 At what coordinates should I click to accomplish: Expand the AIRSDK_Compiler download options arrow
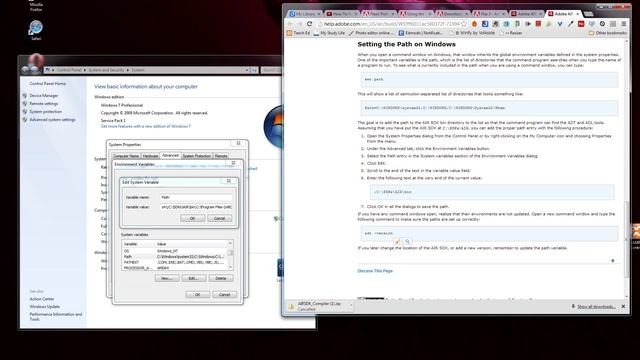click(x=351, y=305)
